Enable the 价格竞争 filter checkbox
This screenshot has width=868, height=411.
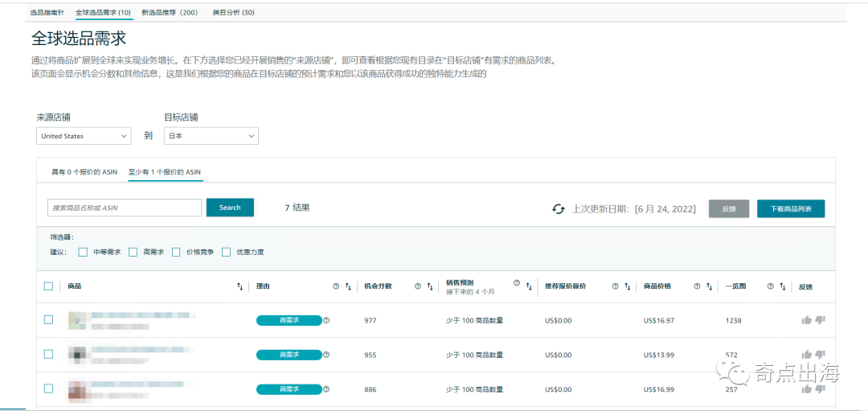coord(176,252)
